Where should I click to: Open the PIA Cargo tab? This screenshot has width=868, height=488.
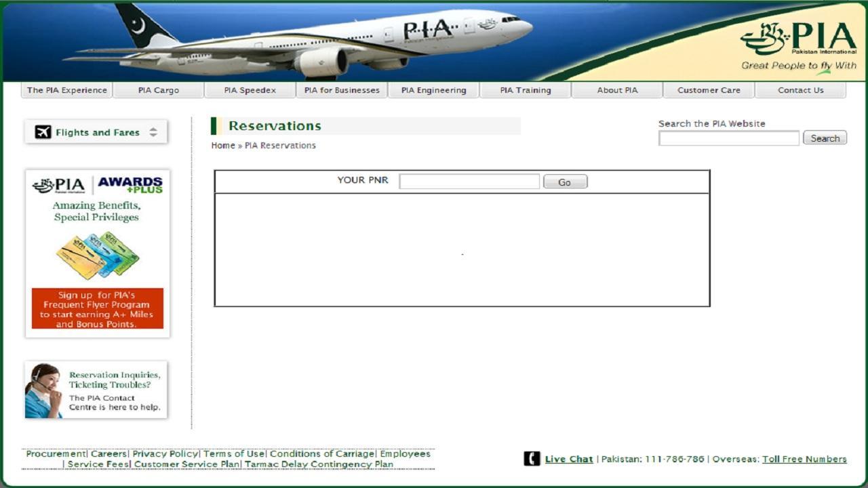tap(158, 89)
